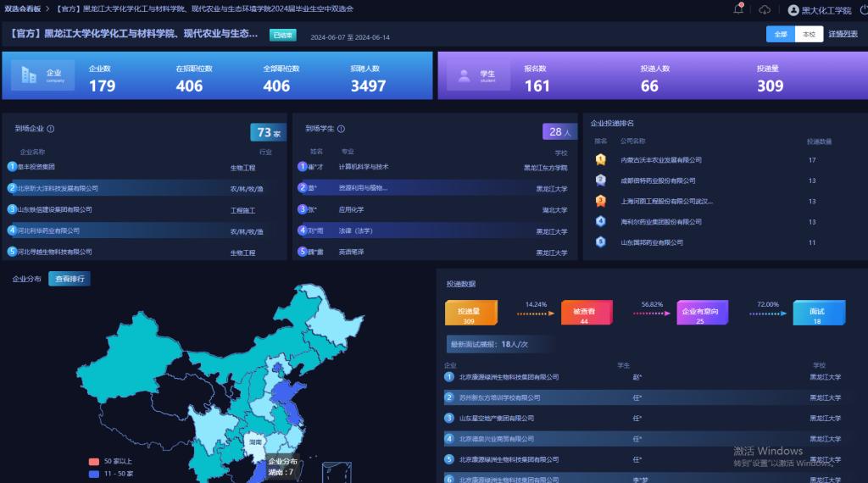Screen dimensions: 868x483
Task: Click the orange 投递量 funnel block
Action: pos(470,313)
